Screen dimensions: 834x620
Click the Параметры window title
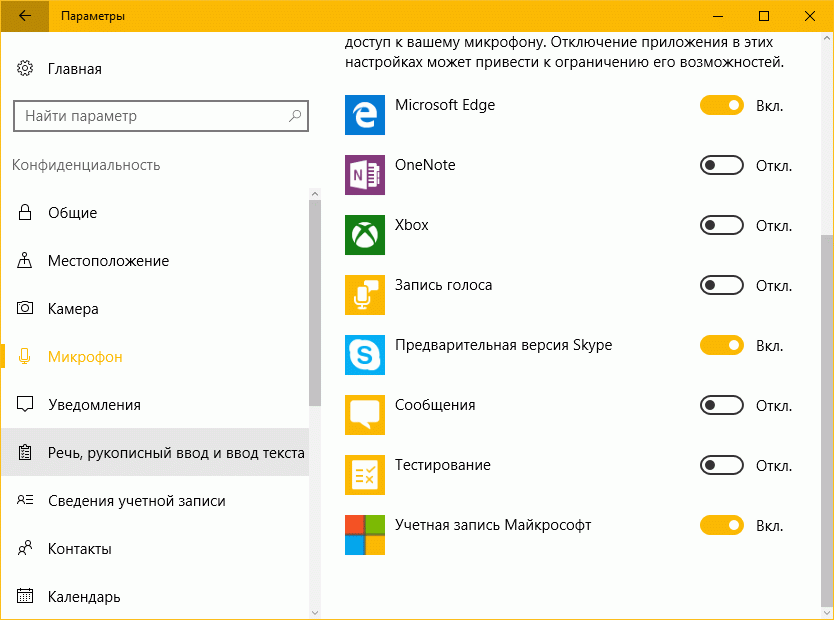pos(93,16)
